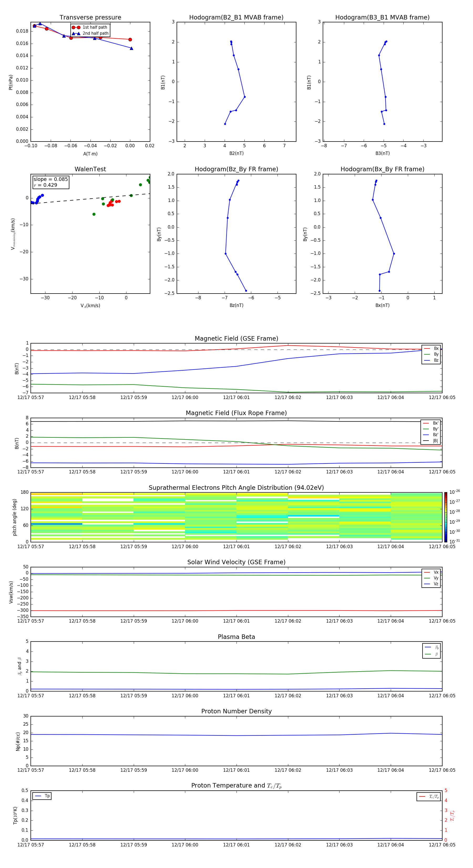Click the Vz legend entry in velocity plot
The width and height of the screenshot is (473, 868).
(x=431, y=584)
